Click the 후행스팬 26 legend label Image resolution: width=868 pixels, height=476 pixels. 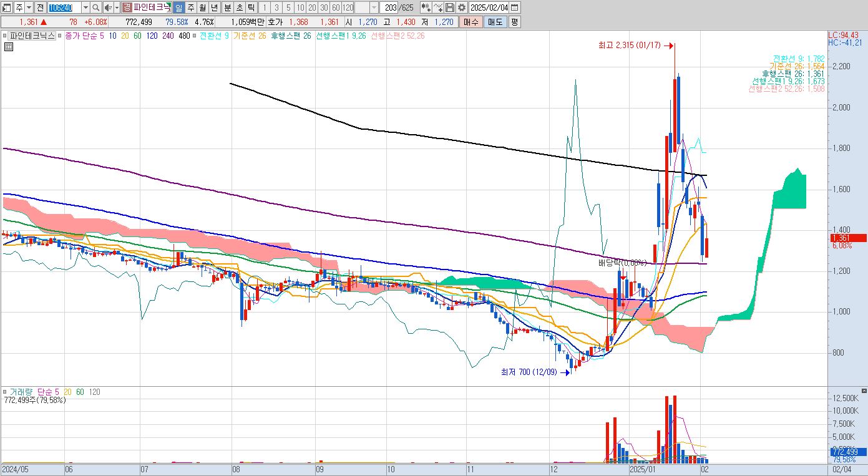tap(290, 36)
